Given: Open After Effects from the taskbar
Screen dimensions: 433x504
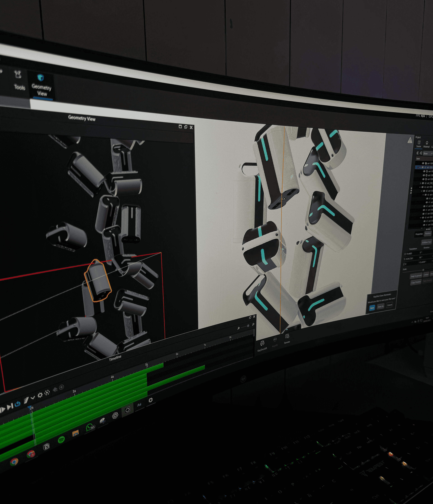Looking at the screenshot, I should point(139,405).
